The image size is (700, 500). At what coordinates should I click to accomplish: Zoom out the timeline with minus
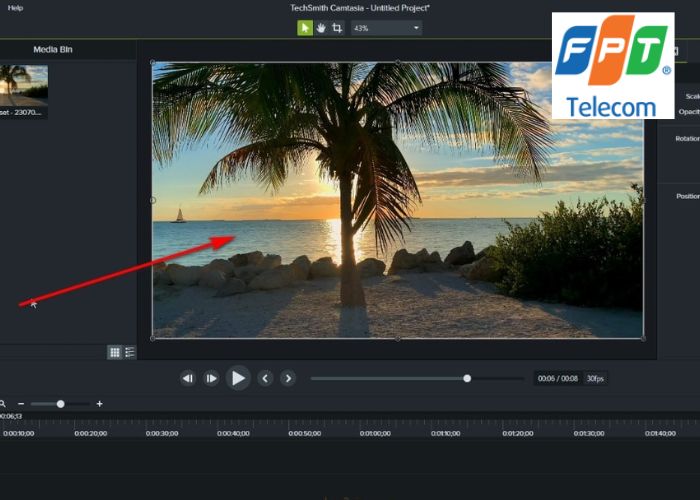(21, 404)
